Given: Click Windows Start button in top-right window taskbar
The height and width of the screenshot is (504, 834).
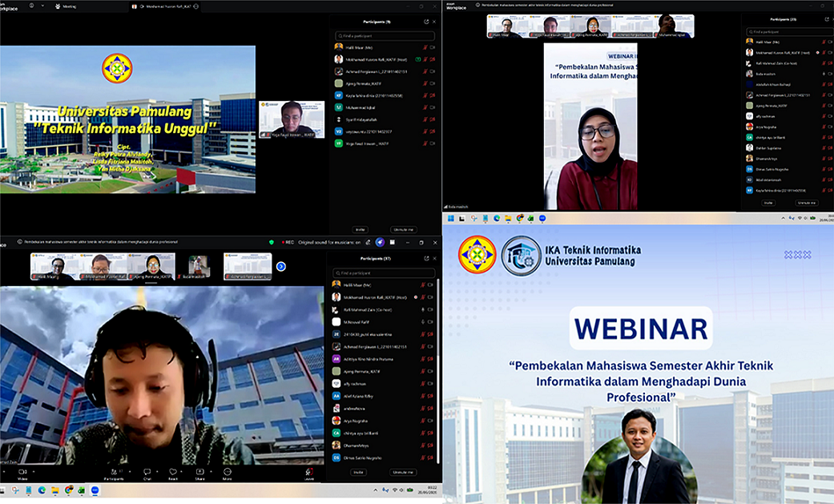Looking at the screenshot, I should (x=450, y=218).
